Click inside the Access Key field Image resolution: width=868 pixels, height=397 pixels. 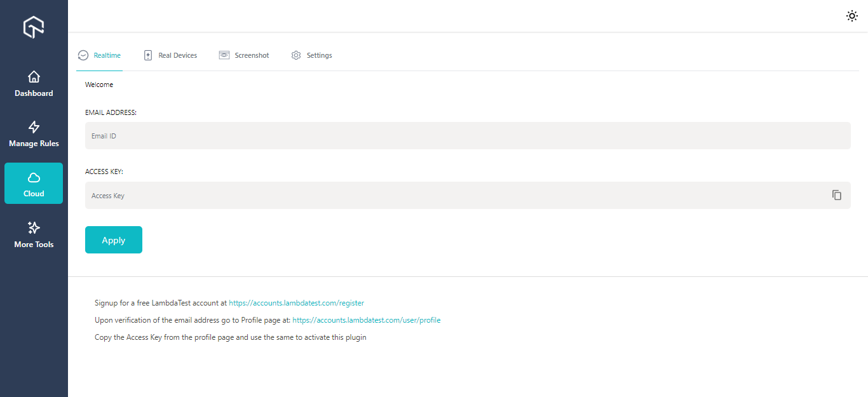click(x=445, y=196)
